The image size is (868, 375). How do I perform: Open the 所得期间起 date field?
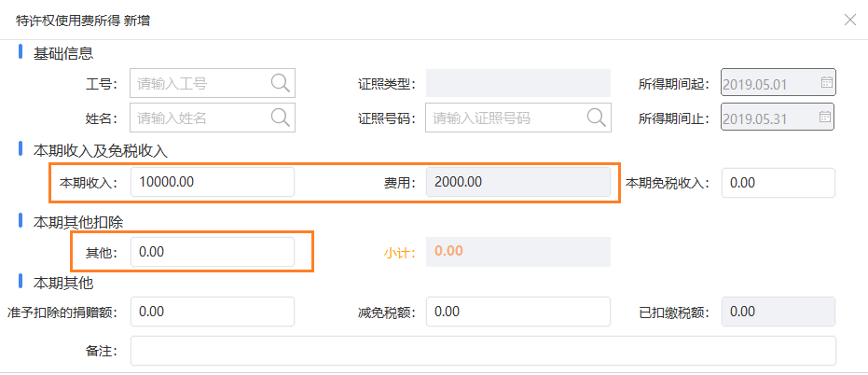tap(778, 83)
